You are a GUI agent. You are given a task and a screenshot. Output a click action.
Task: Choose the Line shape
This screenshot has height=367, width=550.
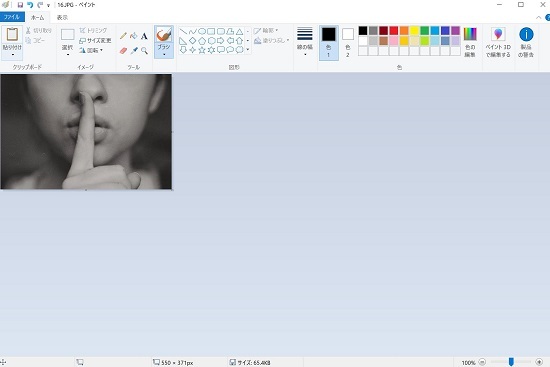[183, 31]
